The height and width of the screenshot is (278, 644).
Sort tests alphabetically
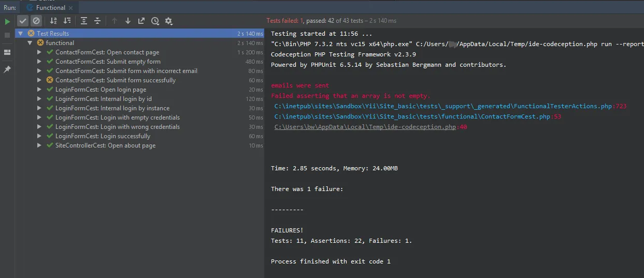coord(53,21)
